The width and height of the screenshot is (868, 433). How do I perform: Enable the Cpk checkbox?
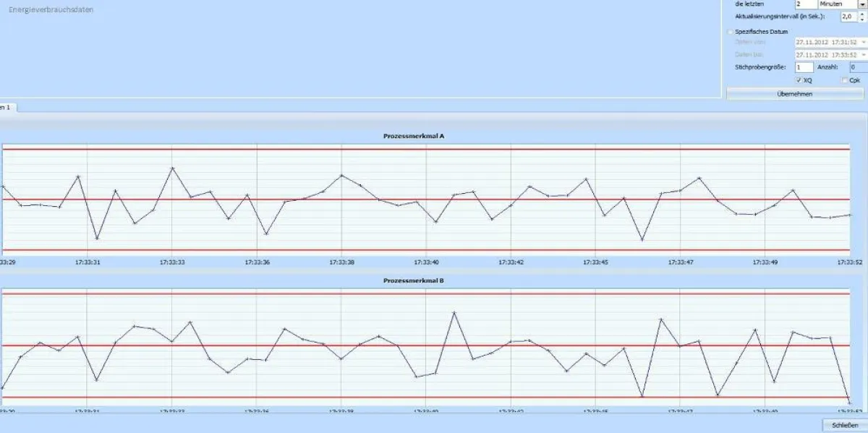point(845,80)
